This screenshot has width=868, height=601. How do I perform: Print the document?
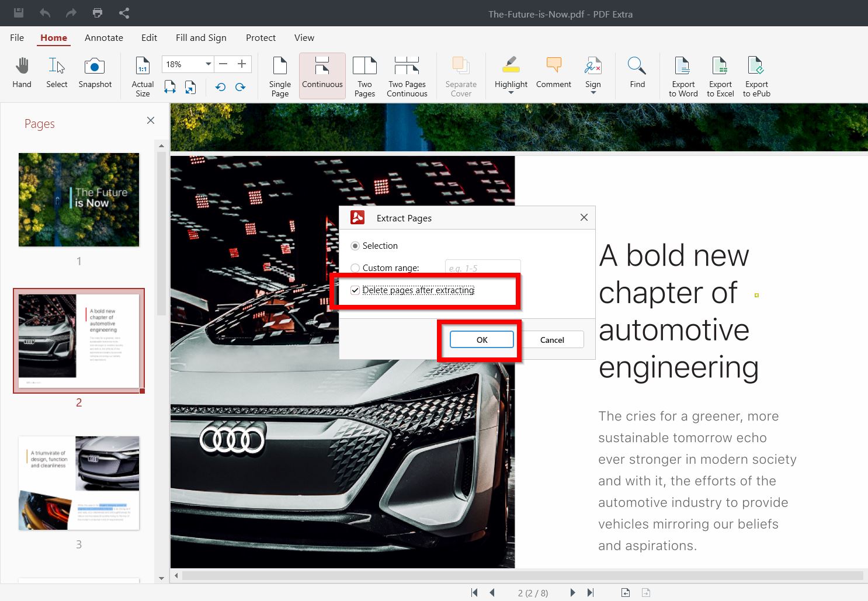click(x=98, y=13)
